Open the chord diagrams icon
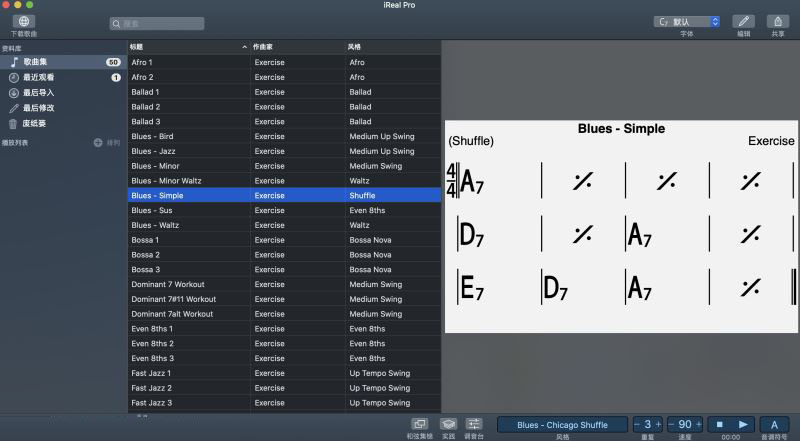 tap(419, 424)
